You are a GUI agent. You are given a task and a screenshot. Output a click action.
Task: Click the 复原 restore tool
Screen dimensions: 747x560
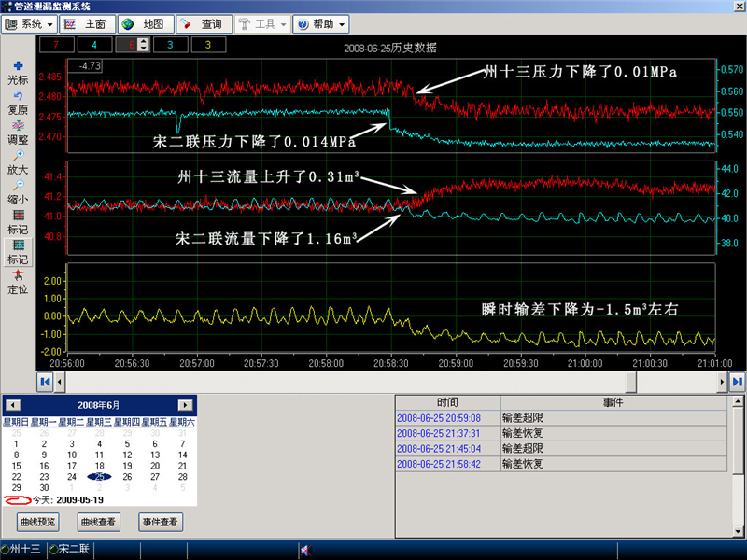point(18,103)
